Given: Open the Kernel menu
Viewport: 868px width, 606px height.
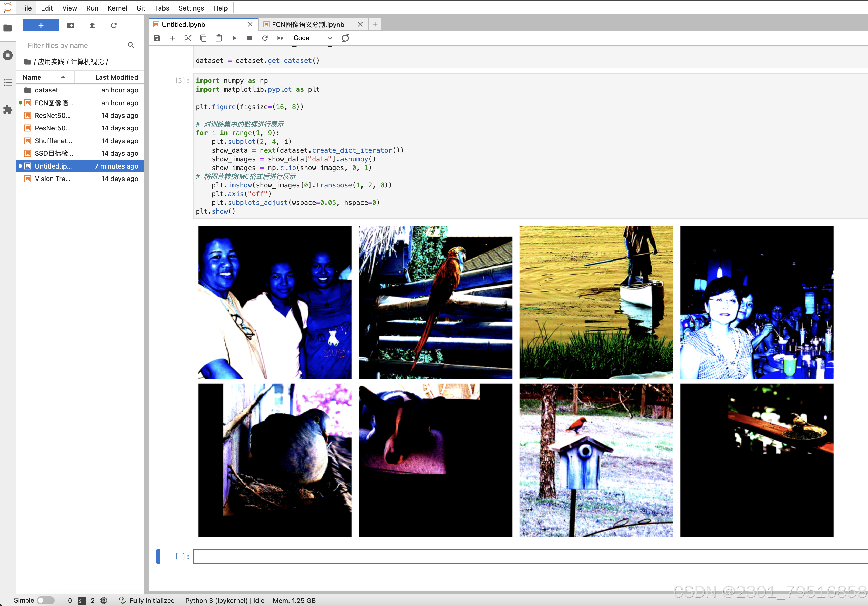Looking at the screenshot, I should coord(117,8).
